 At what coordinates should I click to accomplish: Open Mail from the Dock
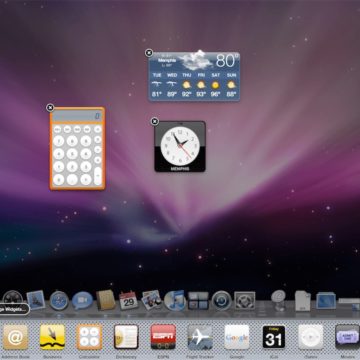click(x=36, y=300)
